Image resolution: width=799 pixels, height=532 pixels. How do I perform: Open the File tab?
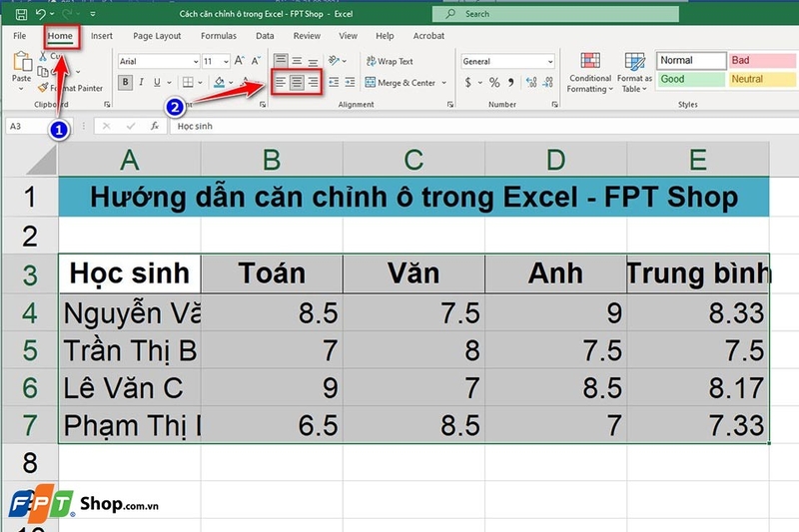tap(19, 36)
